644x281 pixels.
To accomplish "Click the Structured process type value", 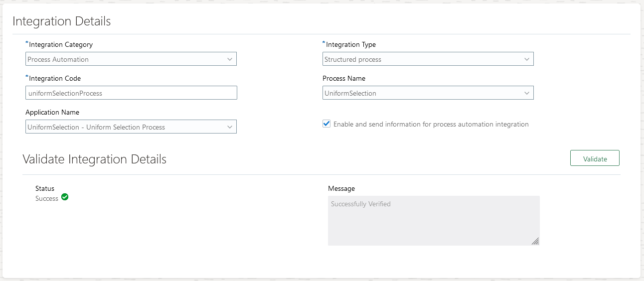I will tap(353, 59).
